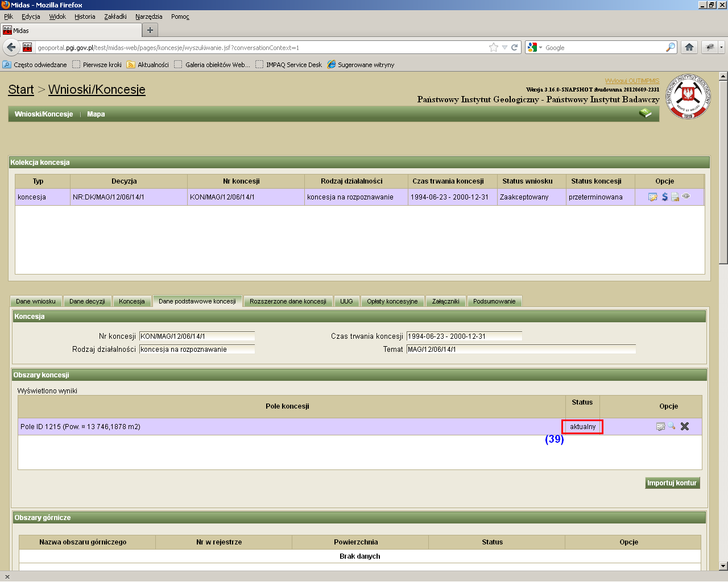
Task: Click the Czas trwania koncesji input field
Action: (464, 336)
